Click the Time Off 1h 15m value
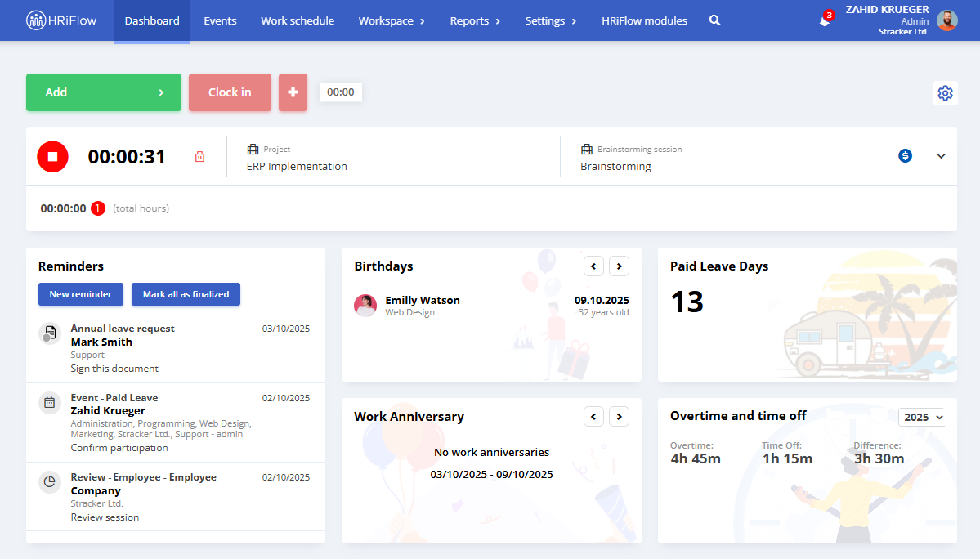Viewport: 980px width, 559px height. 787,459
